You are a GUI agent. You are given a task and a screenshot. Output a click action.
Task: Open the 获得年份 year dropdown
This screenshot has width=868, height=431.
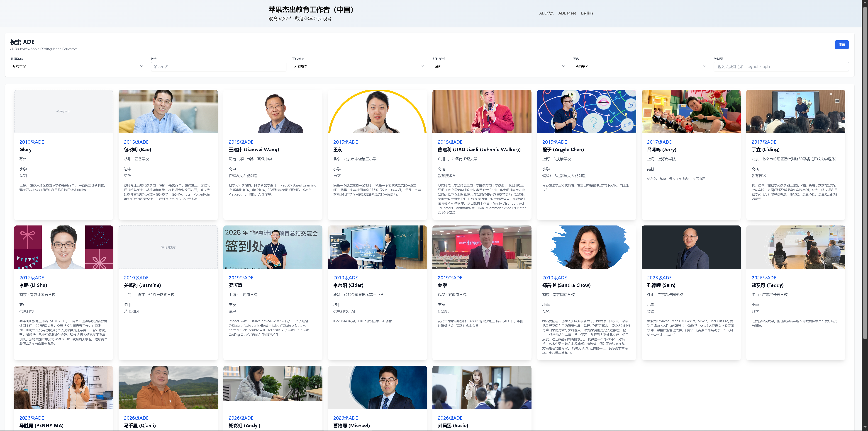pyautogui.click(x=77, y=66)
